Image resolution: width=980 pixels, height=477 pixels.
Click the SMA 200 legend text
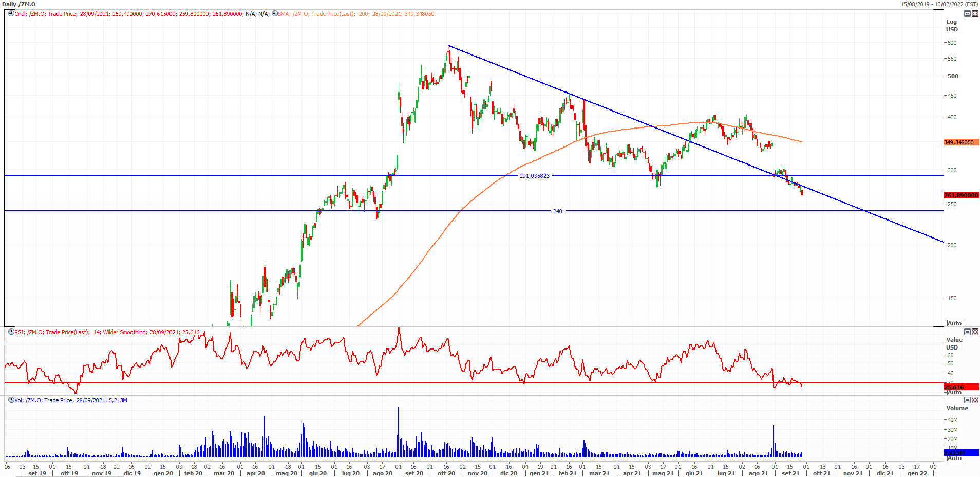coord(356,14)
